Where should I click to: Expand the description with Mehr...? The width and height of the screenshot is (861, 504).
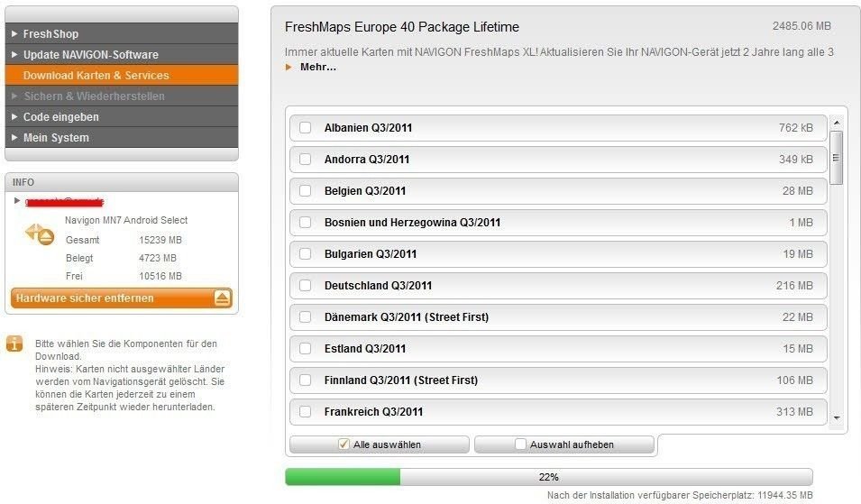pyautogui.click(x=318, y=67)
